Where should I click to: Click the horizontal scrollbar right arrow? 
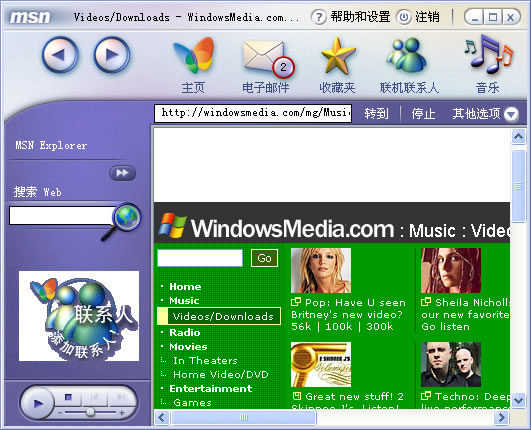(x=502, y=417)
